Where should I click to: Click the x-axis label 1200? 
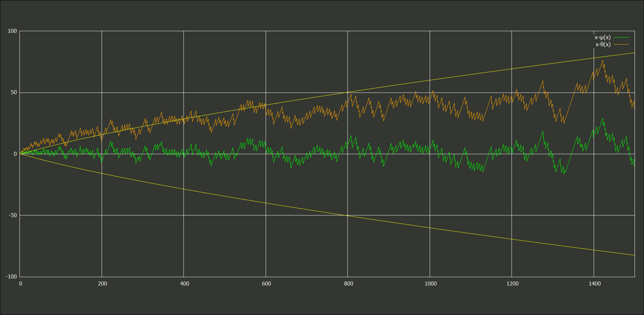coord(513,284)
